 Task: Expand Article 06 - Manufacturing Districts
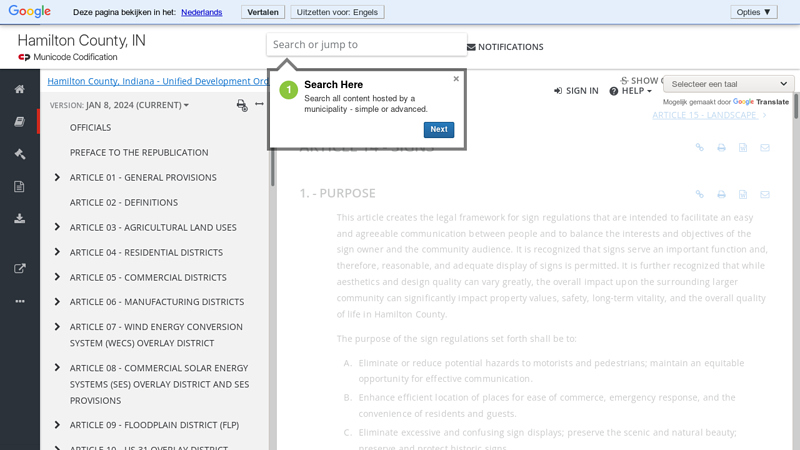(x=57, y=302)
